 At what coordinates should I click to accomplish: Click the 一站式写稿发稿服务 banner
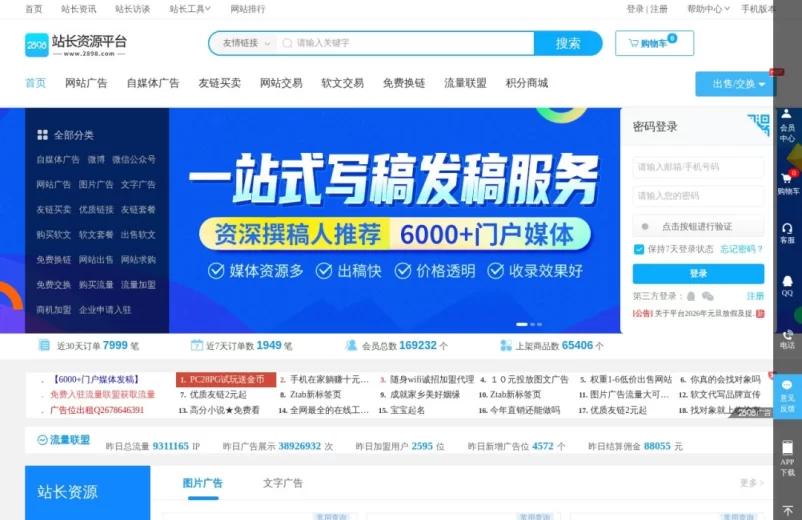tap(394, 220)
